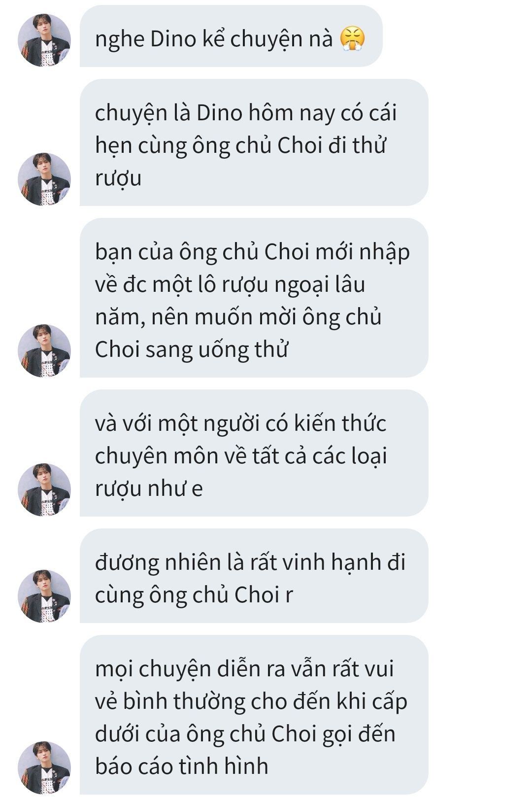Tap the message starting 'chuyện là Dino hôm nay'

click(254, 142)
